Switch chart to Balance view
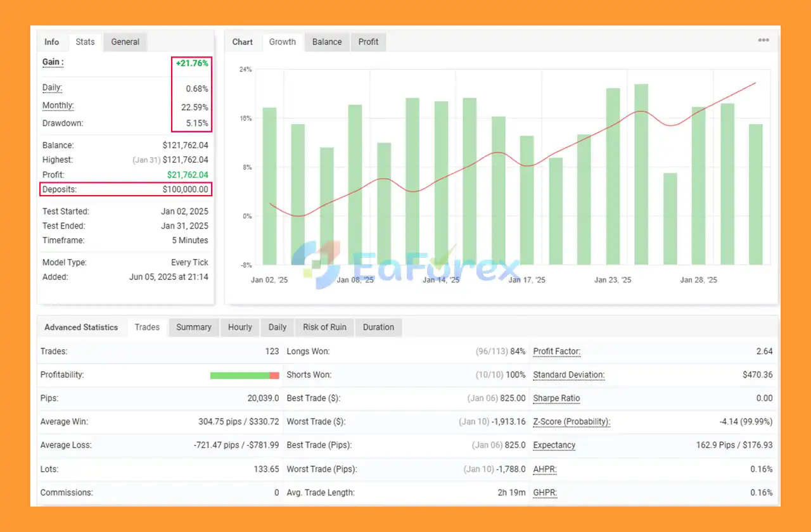Screen dimensions: 811x532 point(327,42)
